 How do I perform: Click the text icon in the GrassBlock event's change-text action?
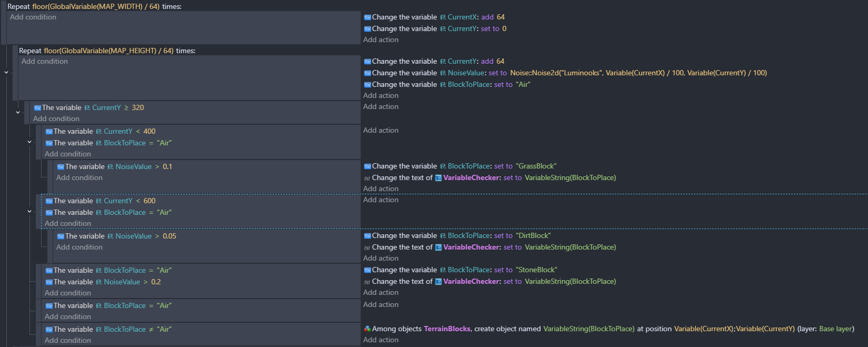(367, 178)
